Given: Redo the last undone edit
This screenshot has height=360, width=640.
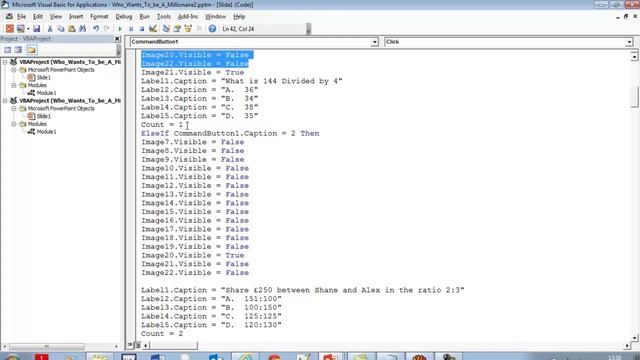Looking at the screenshot, I should point(107,29).
